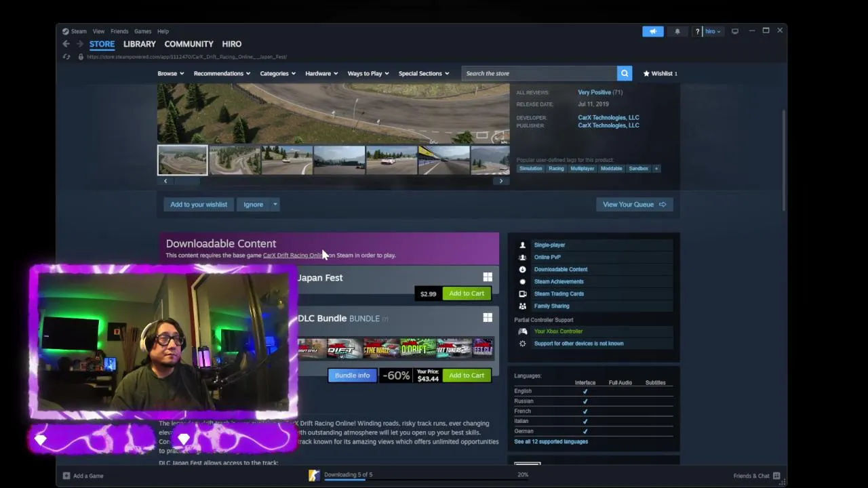868x488 pixels.
Task: Click the Multiplayer tag
Action: pyautogui.click(x=582, y=169)
